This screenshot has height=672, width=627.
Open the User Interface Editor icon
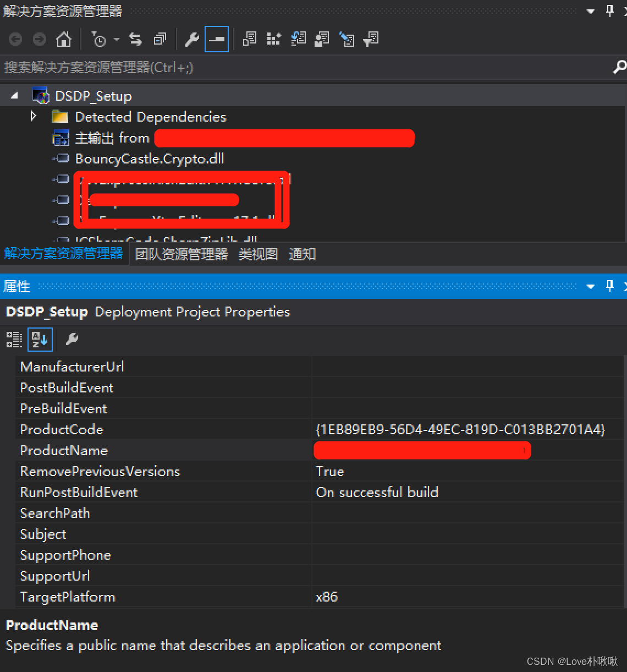coord(322,39)
